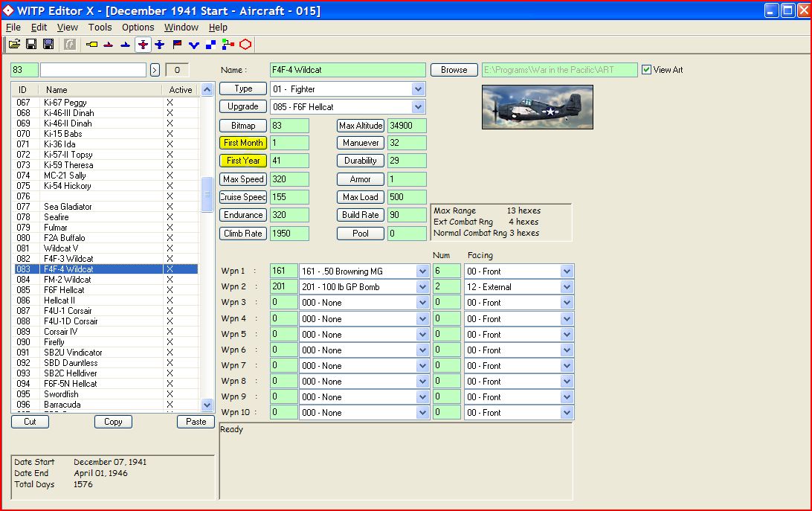Click the Browse button
812x511 pixels.
(x=454, y=70)
